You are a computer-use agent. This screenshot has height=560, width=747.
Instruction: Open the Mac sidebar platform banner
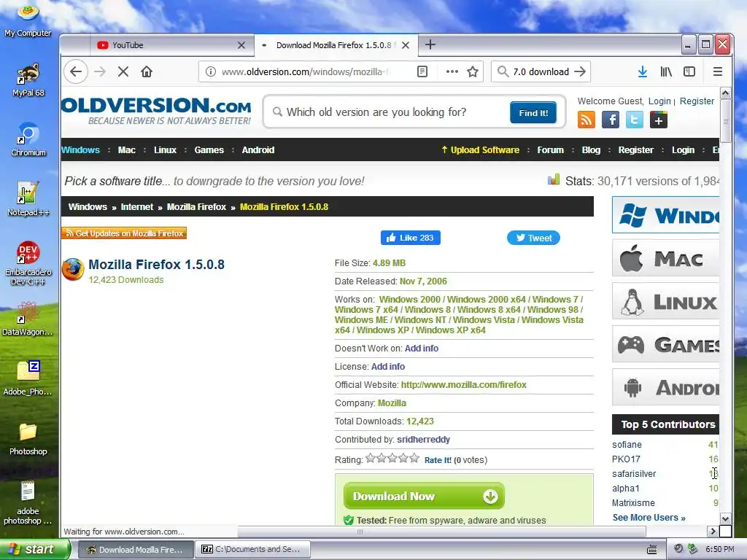[x=665, y=259]
